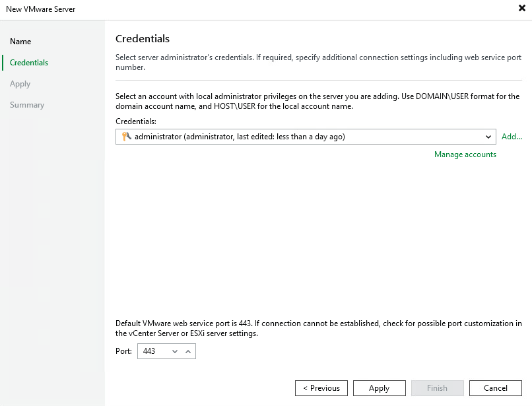Click Apply to connect the server
The width and height of the screenshot is (532, 406).
[x=380, y=388]
